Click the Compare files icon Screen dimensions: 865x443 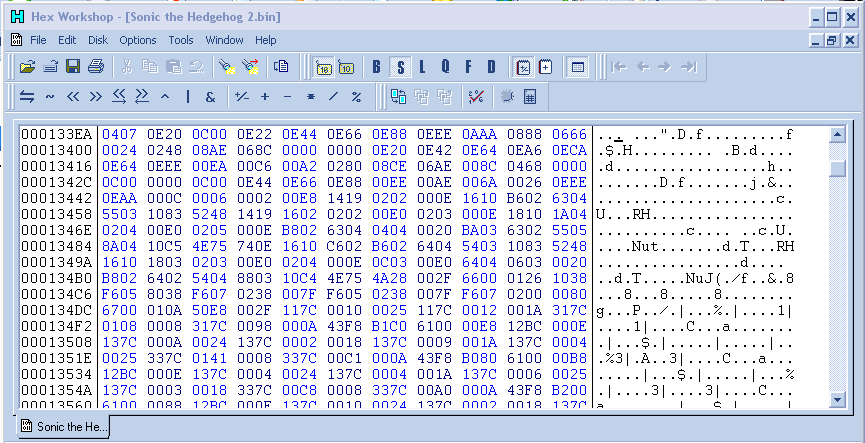(398, 97)
